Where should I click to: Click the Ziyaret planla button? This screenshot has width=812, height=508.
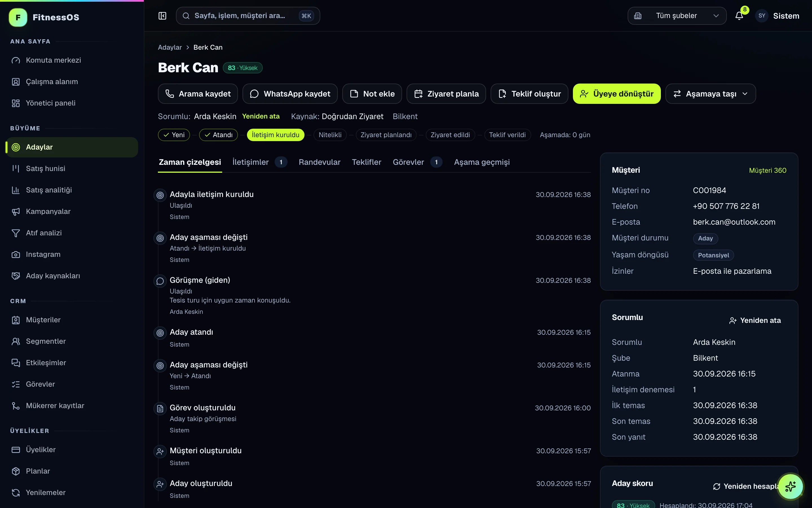click(x=446, y=94)
